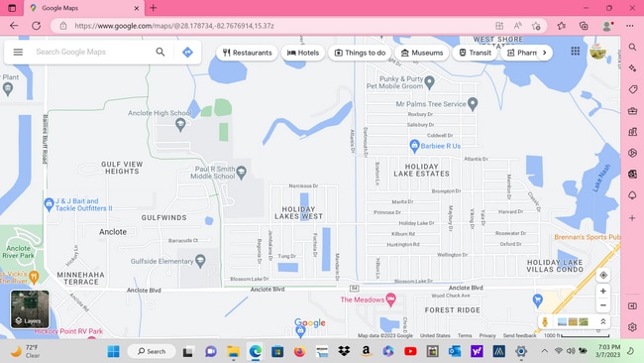Open the Edge sidebar shopping tag icon
644x363 pixels.
pos(632,89)
